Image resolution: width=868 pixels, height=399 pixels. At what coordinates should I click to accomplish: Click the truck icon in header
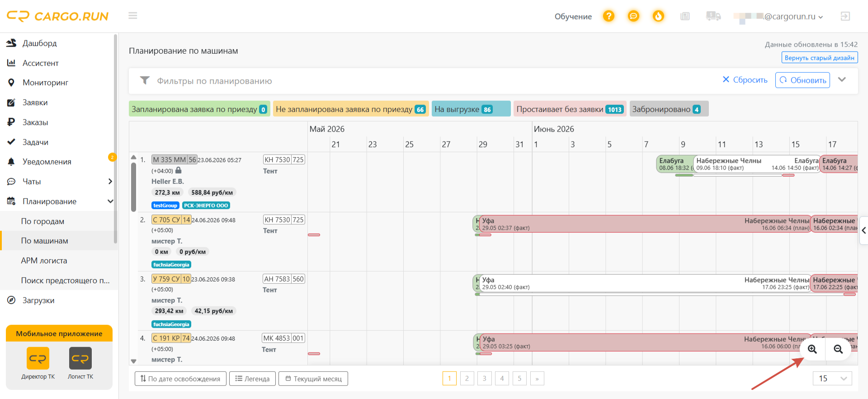pyautogui.click(x=713, y=16)
